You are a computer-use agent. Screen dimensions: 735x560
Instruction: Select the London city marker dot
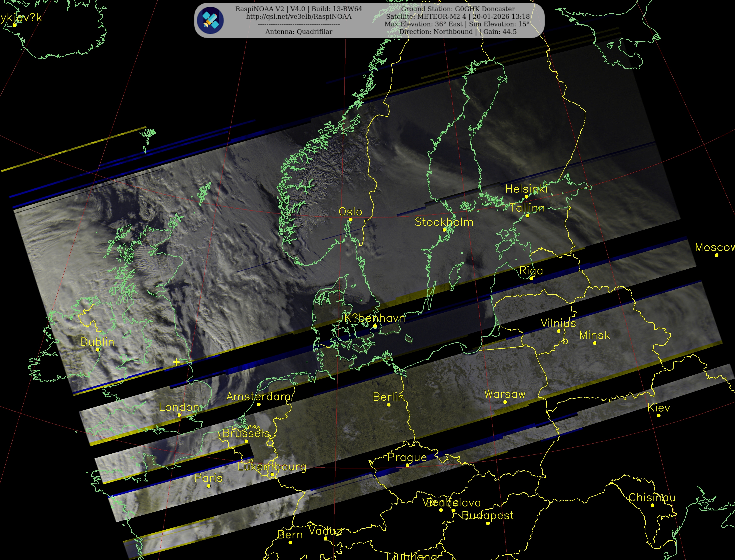(x=179, y=415)
